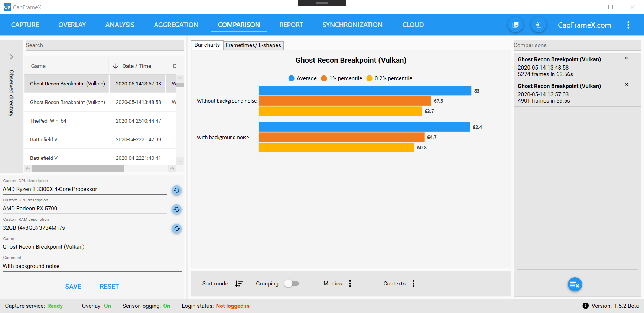Edit the Custom RAM description field
This screenshot has width=644, height=313.
85,228
